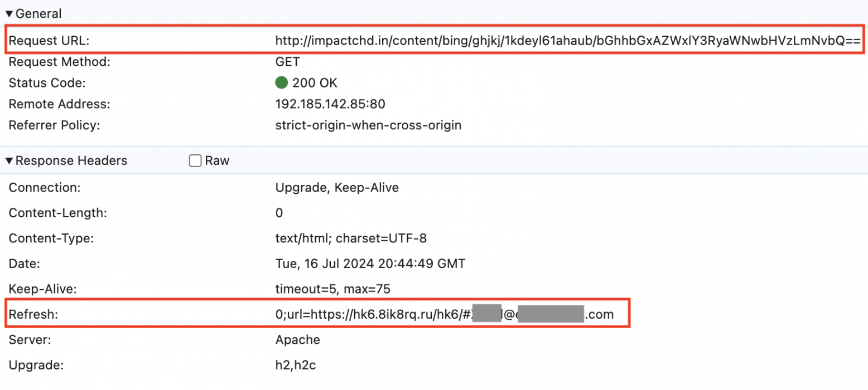868x390 pixels.
Task: Click the General section label
Action: (39, 13)
